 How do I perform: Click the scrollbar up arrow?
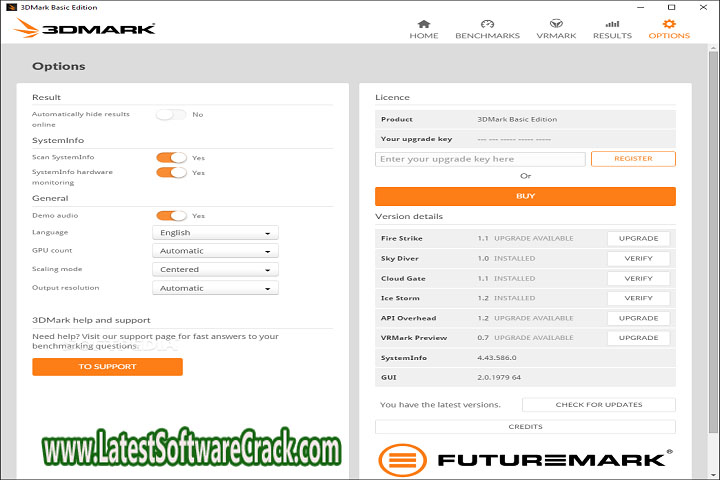click(713, 48)
